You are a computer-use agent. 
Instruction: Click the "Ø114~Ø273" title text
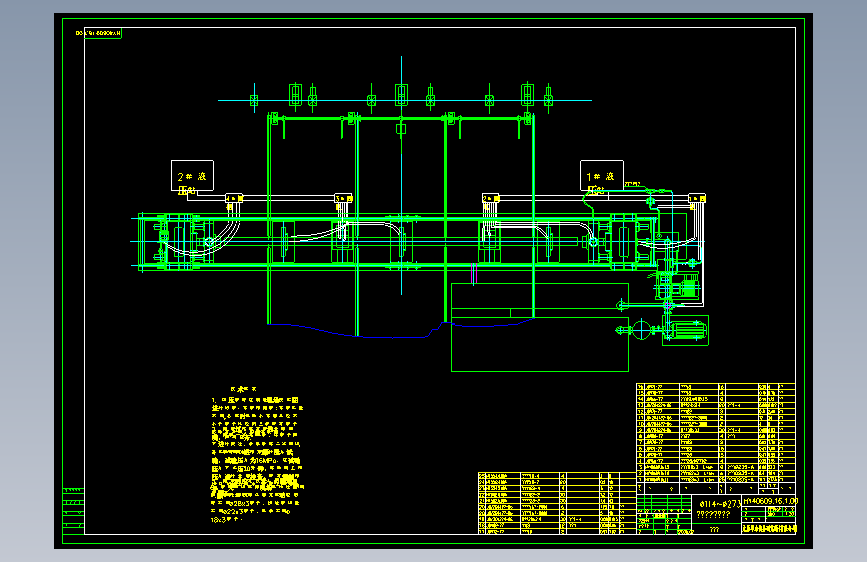[x=719, y=504]
